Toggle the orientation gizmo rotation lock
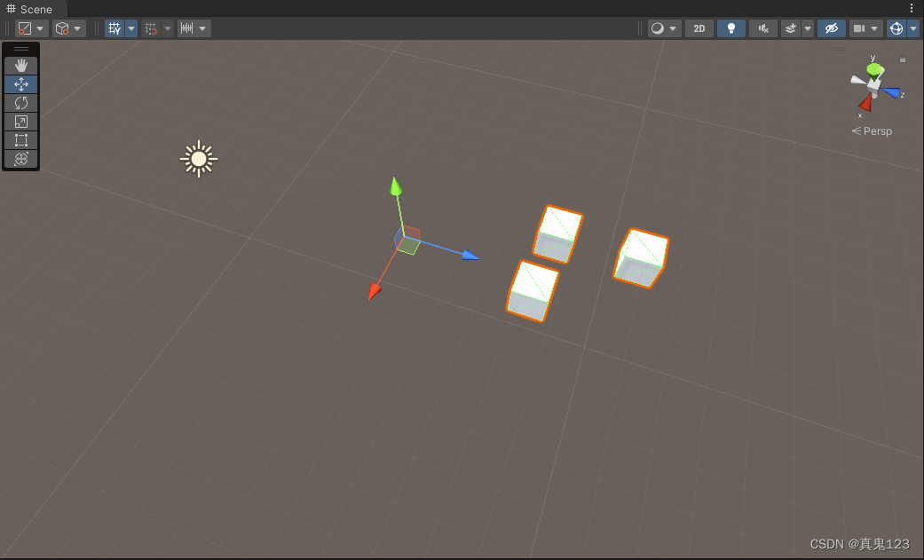924x560 pixels. (x=902, y=59)
